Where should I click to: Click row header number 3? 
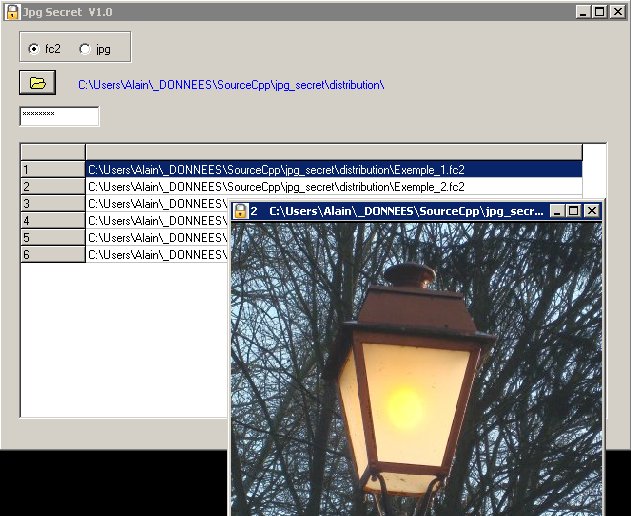click(x=53, y=204)
